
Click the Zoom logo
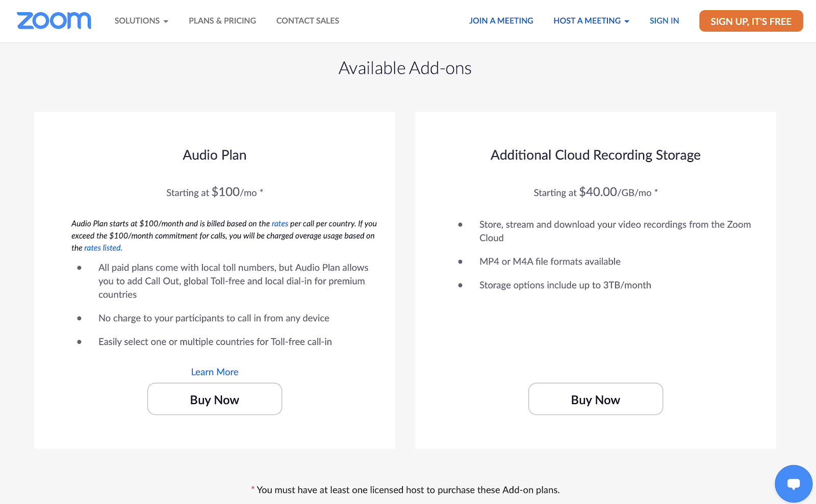(54, 21)
